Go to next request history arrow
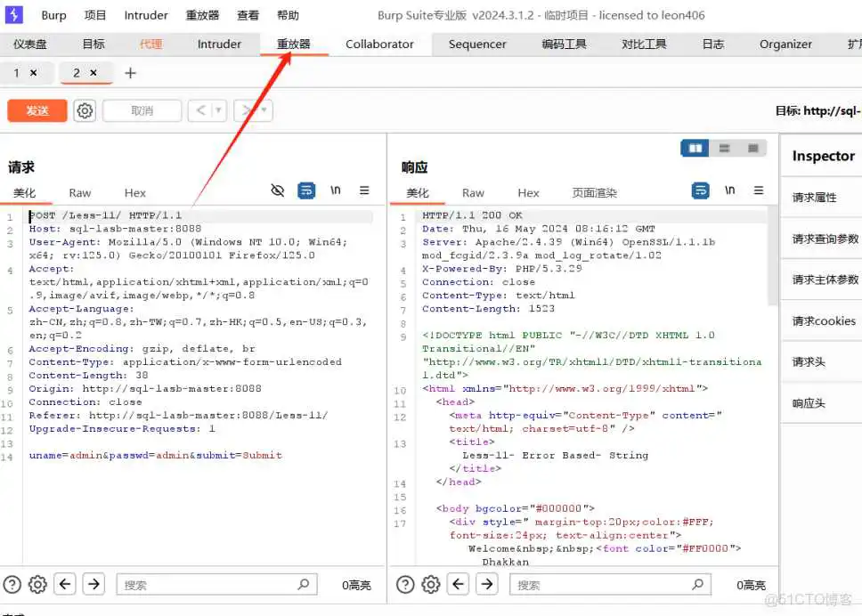 click(247, 111)
